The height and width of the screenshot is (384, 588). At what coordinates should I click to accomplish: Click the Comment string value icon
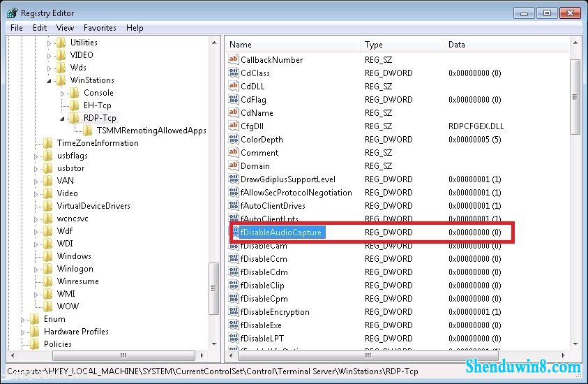point(233,152)
